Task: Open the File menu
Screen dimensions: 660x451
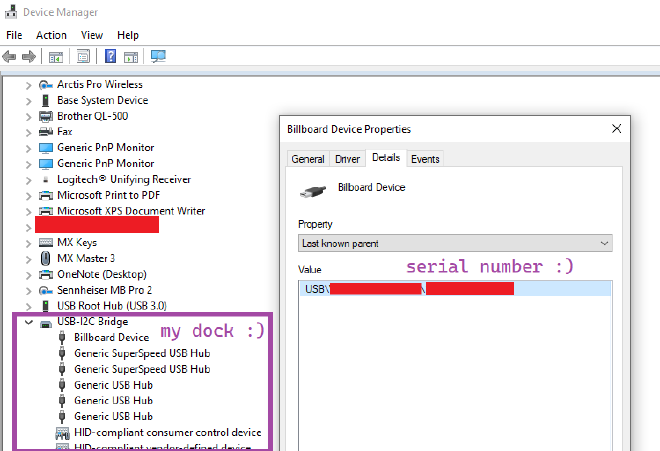Action: coord(14,35)
